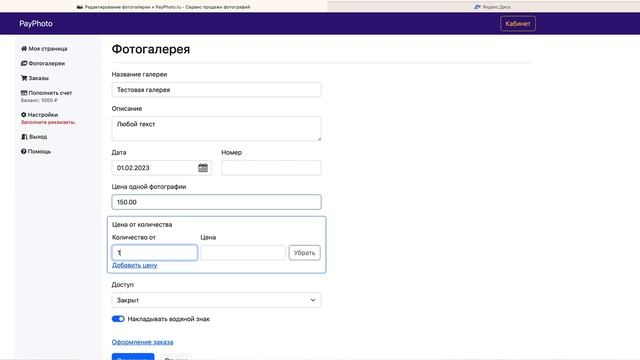Screen dimensions: 640x360
Task: Click the Количество от field
Action: click(x=155, y=253)
